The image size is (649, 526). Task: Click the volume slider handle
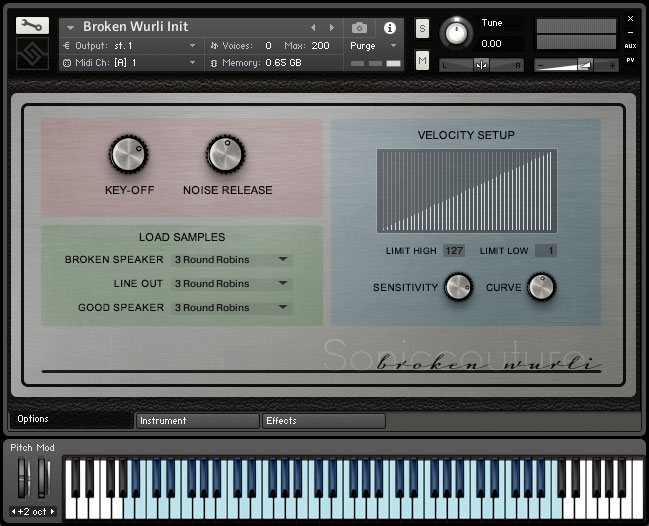pos(585,65)
